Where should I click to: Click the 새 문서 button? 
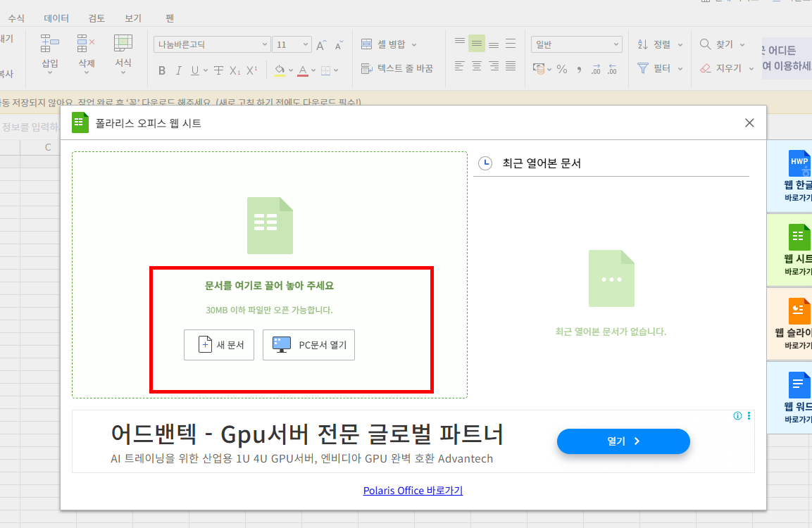tap(218, 345)
